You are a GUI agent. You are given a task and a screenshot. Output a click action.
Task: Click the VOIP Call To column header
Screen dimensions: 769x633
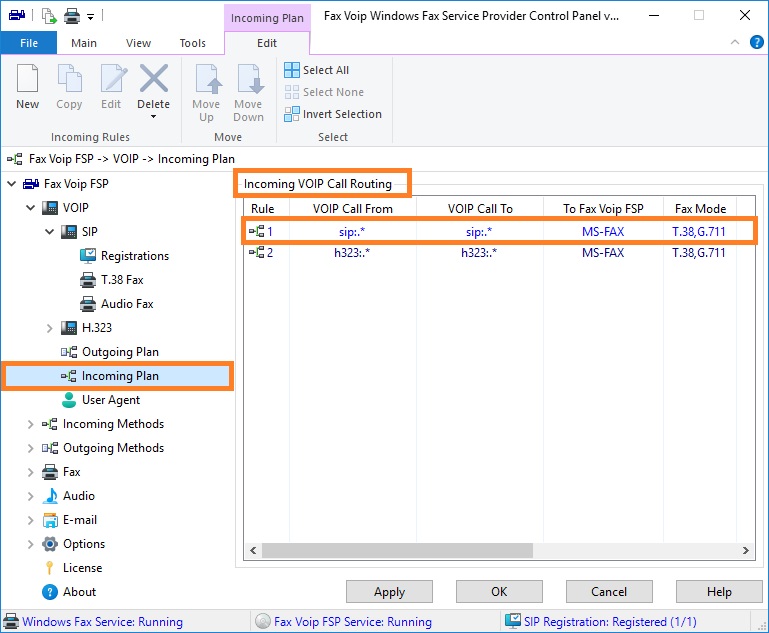coord(480,209)
